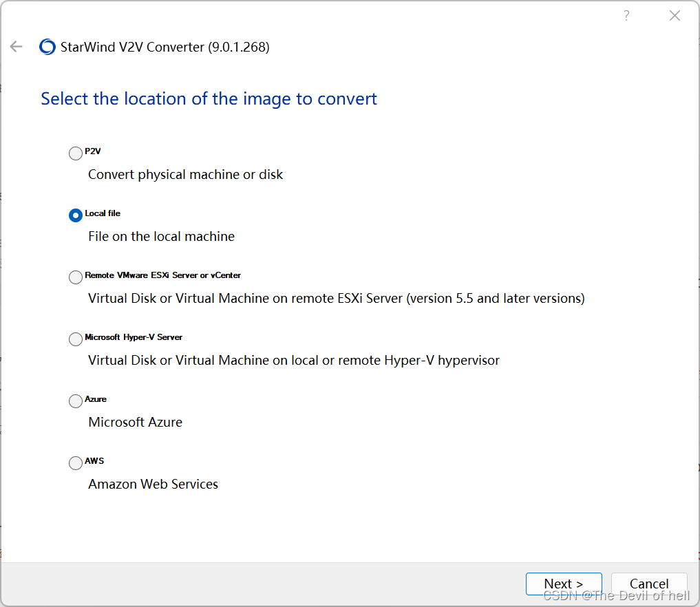Click the StarWind V2V Converter title text

165,47
